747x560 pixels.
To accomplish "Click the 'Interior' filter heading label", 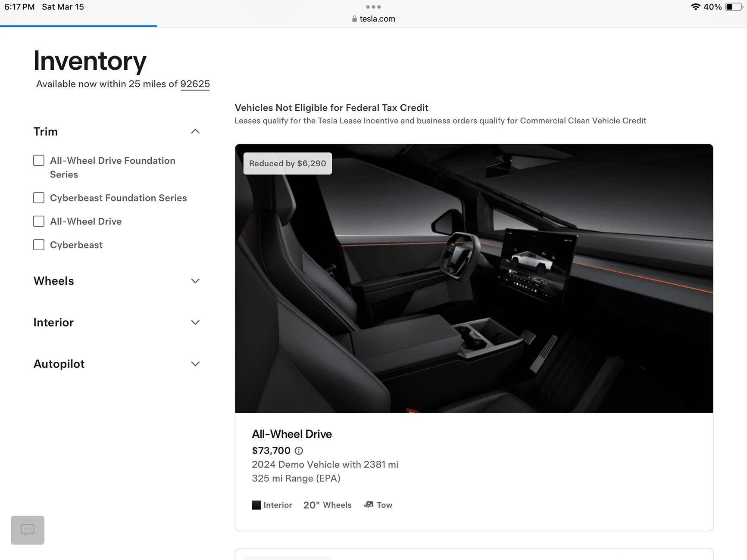I will click(53, 322).
